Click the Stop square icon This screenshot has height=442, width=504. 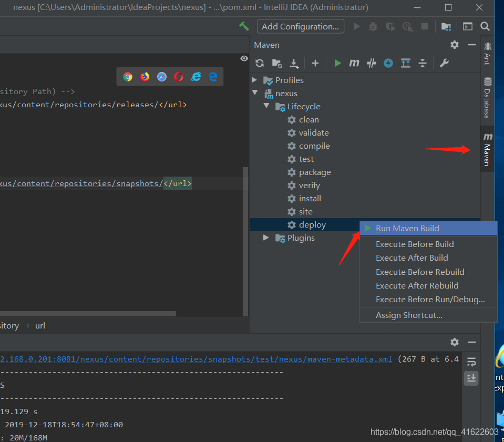click(425, 26)
